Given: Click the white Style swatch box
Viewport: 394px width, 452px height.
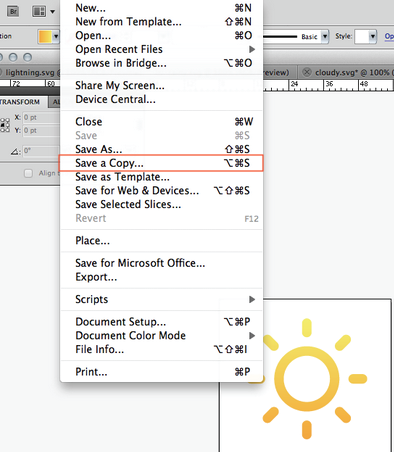Looking at the screenshot, I should (x=362, y=36).
